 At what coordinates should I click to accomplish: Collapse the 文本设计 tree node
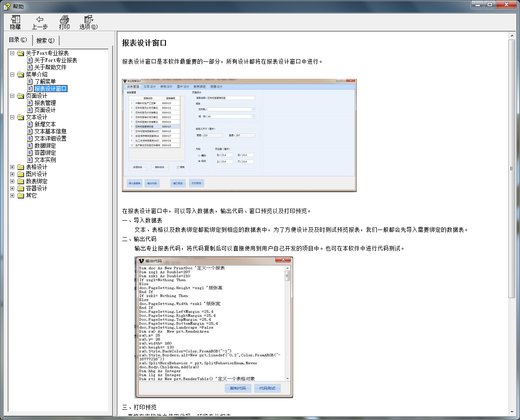pos(12,117)
